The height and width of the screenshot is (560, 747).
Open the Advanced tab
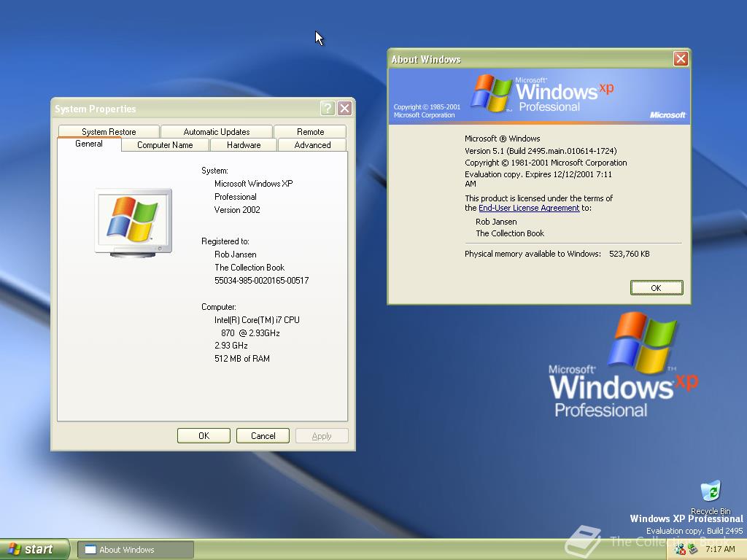point(312,145)
